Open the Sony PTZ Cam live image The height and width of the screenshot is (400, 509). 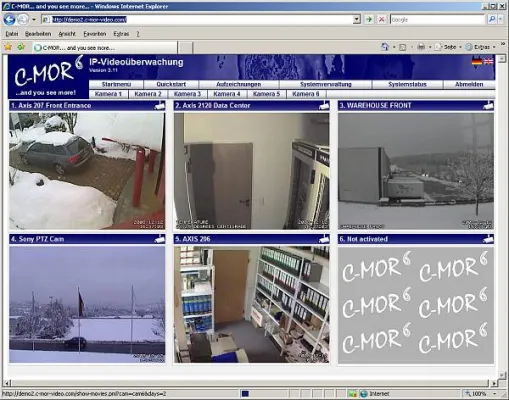pyautogui.click(x=87, y=305)
